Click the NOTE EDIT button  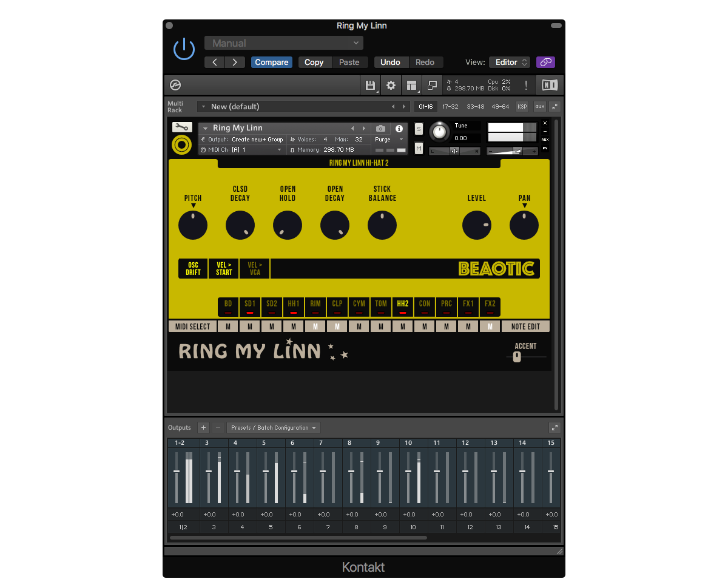pos(525,327)
